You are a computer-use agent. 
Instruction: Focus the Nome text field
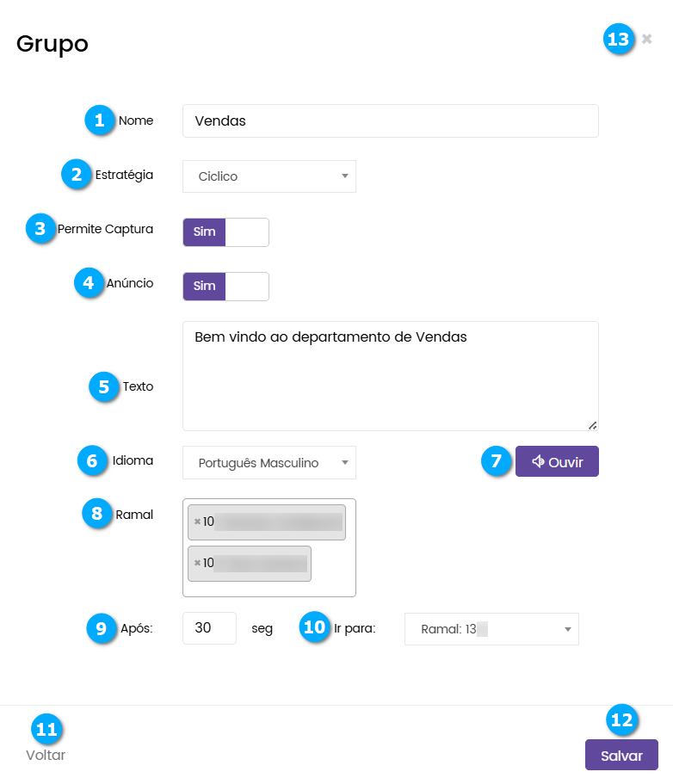pyautogui.click(x=390, y=121)
